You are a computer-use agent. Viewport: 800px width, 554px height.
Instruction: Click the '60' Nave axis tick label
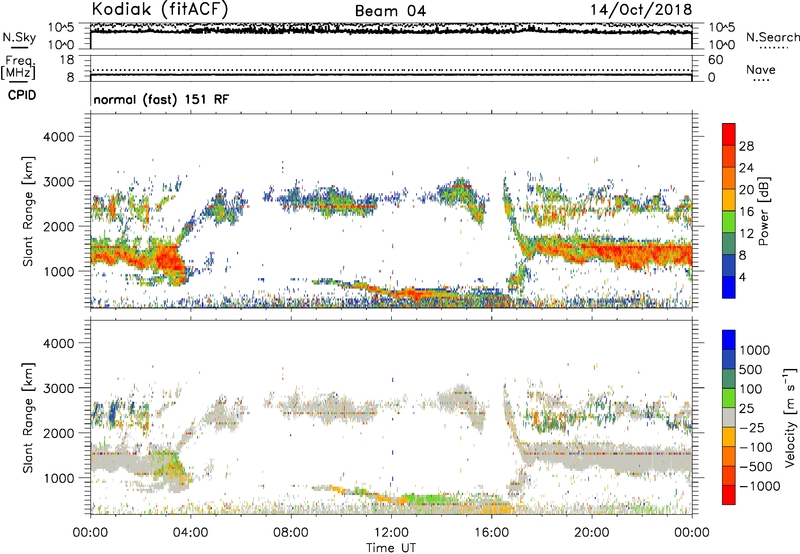[x=716, y=60]
